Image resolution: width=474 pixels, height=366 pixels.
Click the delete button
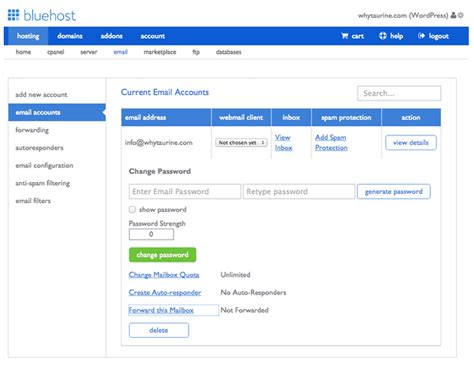point(159,330)
